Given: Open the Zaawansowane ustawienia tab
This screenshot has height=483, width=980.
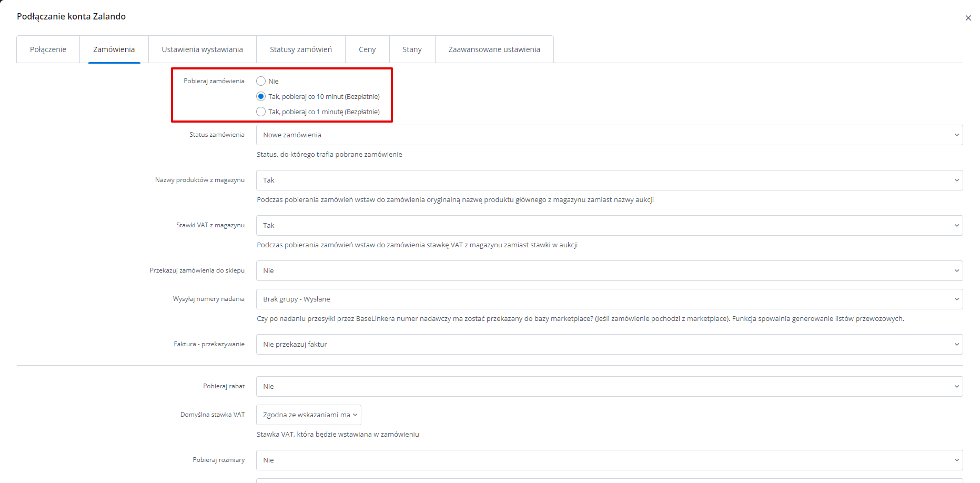Looking at the screenshot, I should (494, 49).
